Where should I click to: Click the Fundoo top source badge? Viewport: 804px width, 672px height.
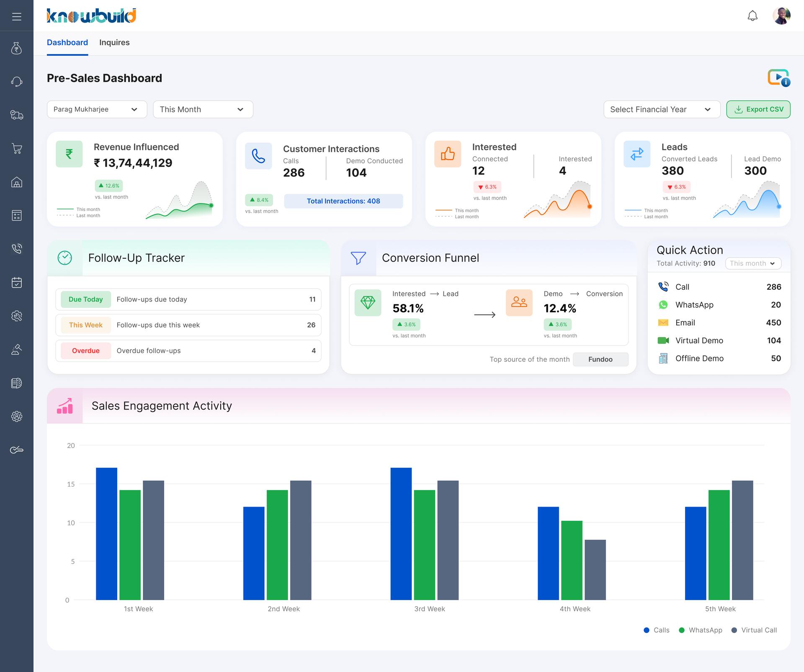pyautogui.click(x=600, y=359)
